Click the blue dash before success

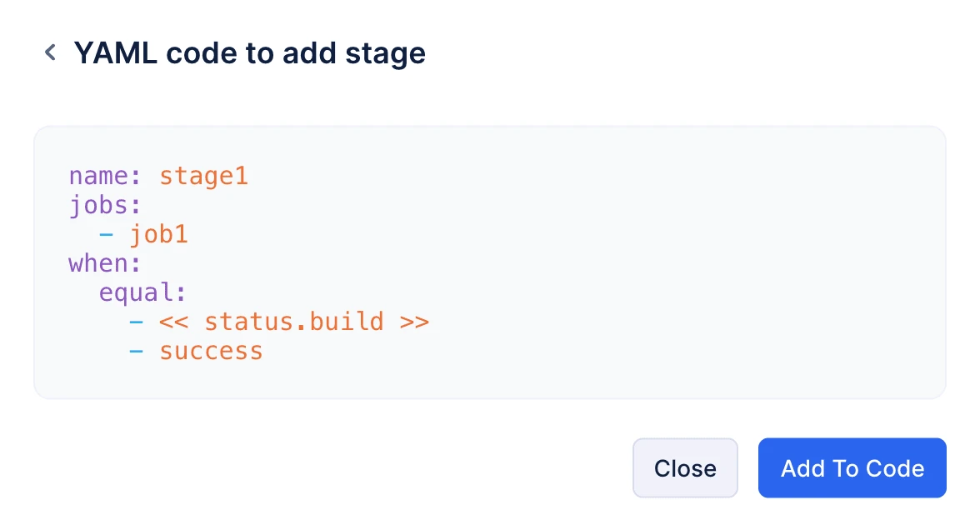[137, 352]
